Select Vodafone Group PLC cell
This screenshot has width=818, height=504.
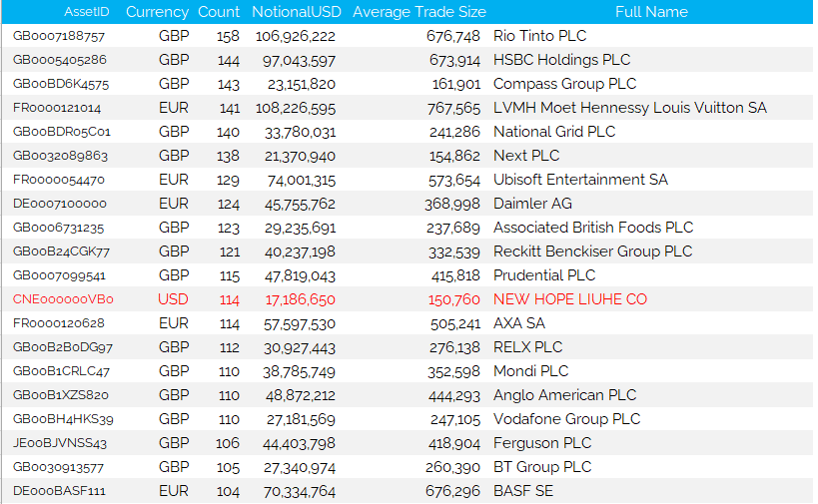(x=567, y=419)
